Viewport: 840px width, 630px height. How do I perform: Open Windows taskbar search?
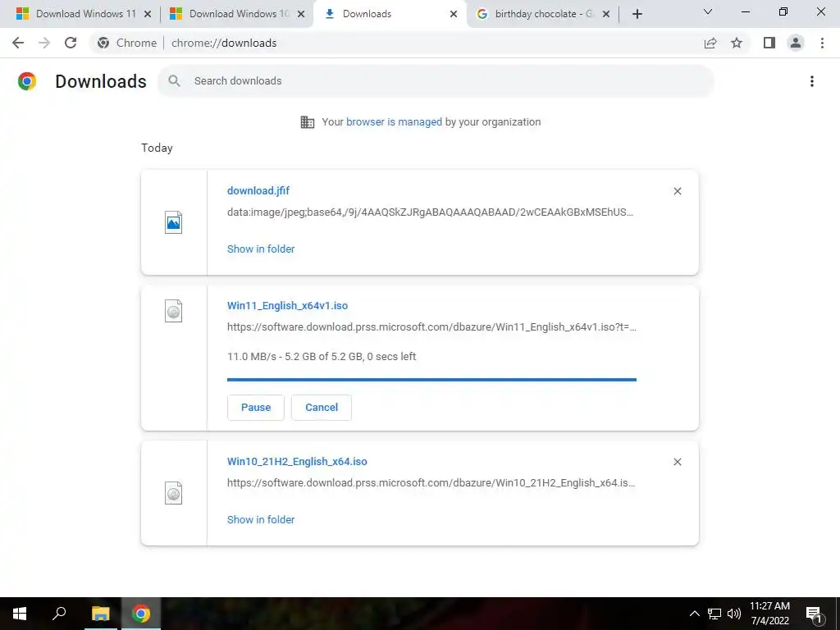59,614
